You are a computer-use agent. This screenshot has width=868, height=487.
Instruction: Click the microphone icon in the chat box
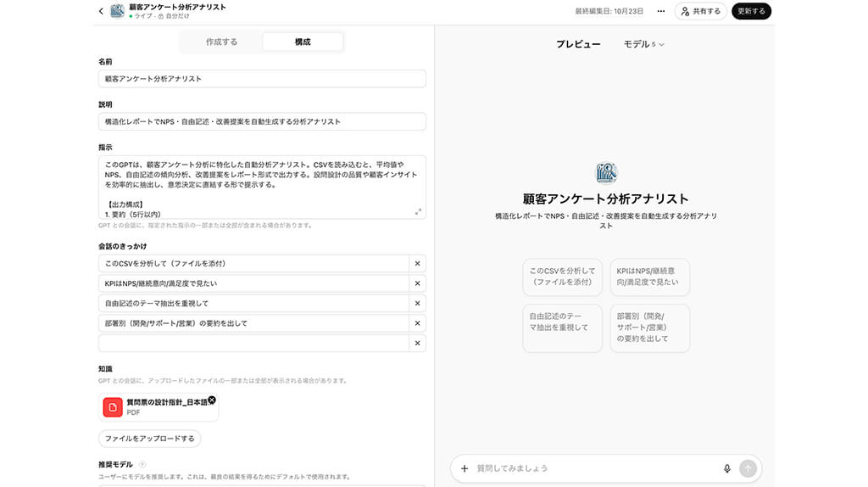coord(726,468)
